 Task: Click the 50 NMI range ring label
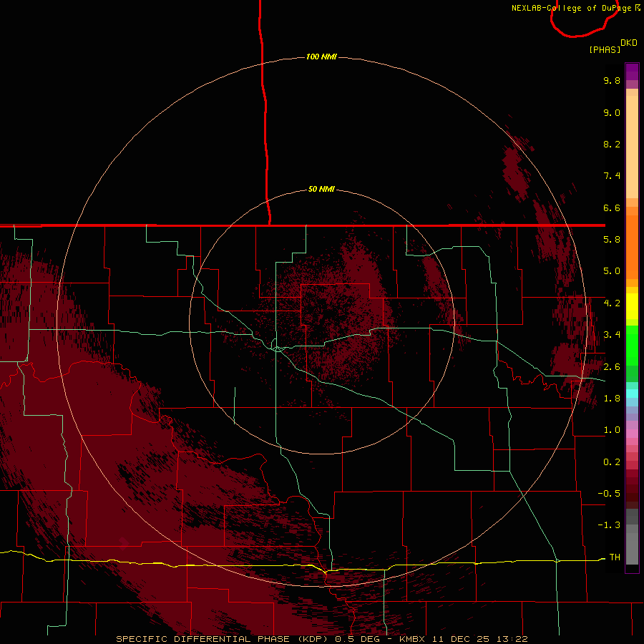(321, 189)
